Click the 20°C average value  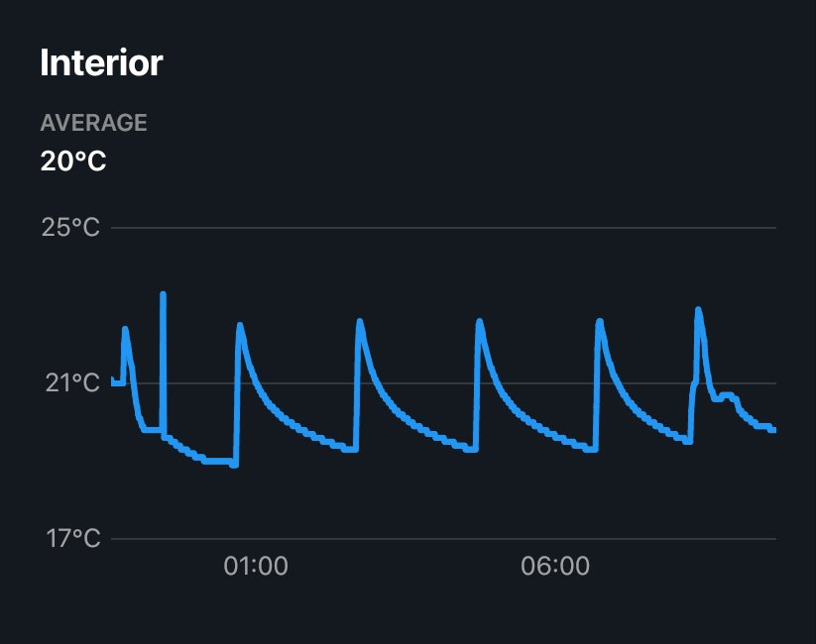click(x=73, y=161)
